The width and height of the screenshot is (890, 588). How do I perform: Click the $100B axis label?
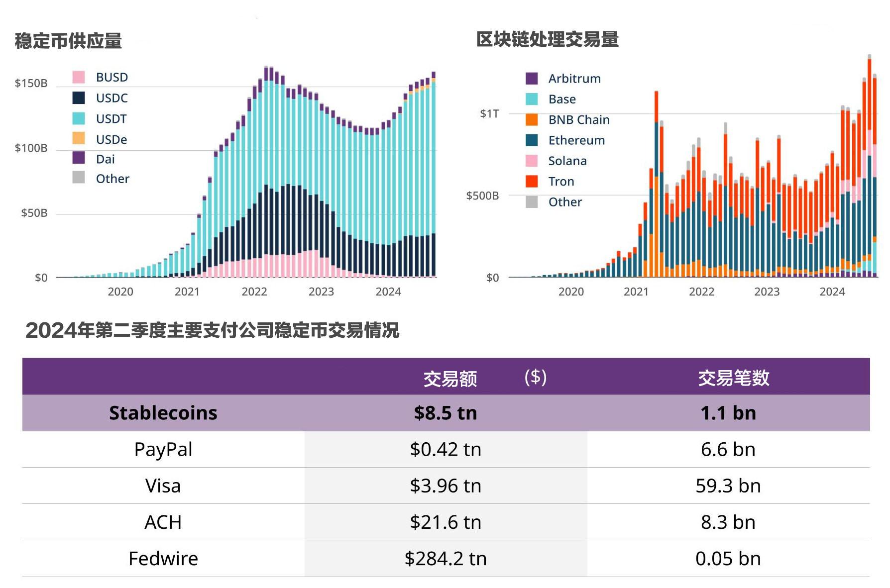pos(31,148)
